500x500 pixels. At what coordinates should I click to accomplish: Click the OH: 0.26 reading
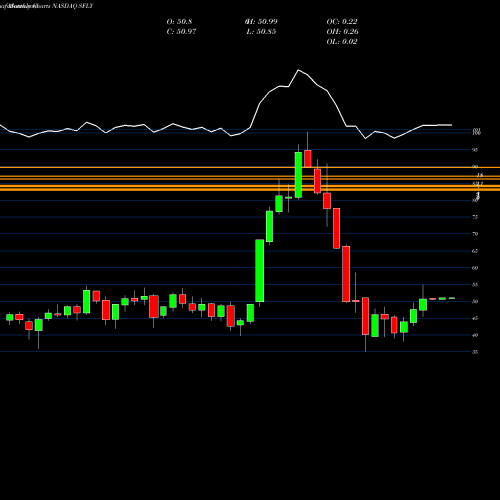pyautogui.click(x=342, y=32)
